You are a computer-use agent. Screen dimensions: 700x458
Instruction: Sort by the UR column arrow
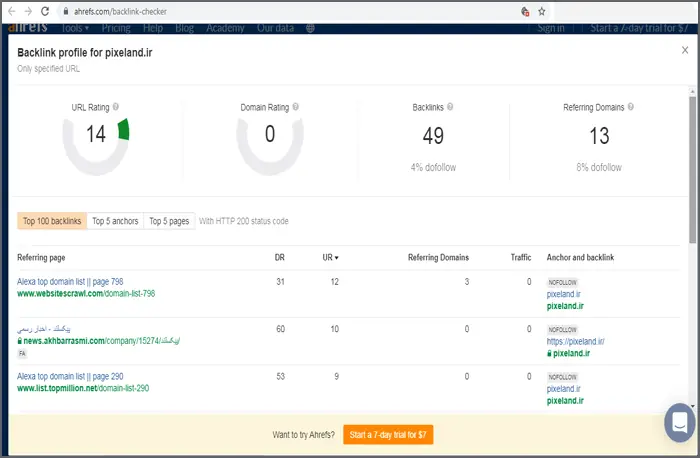pyautogui.click(x=337, y=258)
